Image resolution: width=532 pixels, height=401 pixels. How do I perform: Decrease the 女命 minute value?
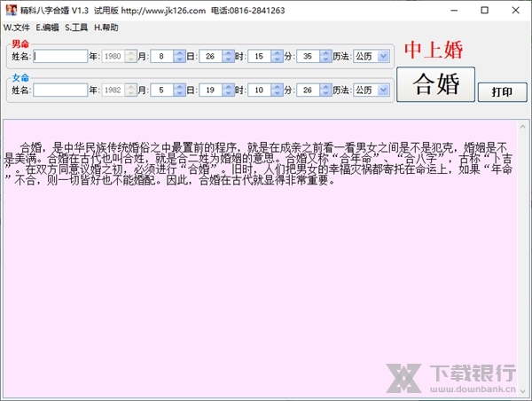coord(326,93)
